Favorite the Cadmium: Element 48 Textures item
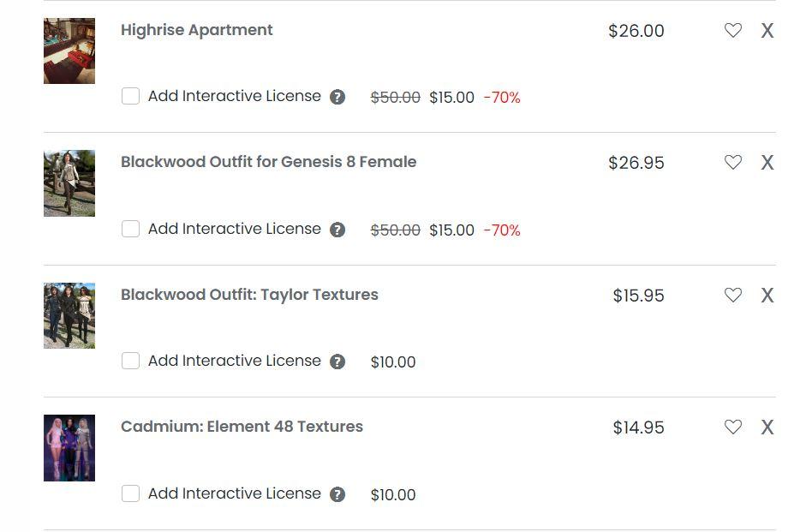This screenshot has width=812, height=532. click(733, 427)
